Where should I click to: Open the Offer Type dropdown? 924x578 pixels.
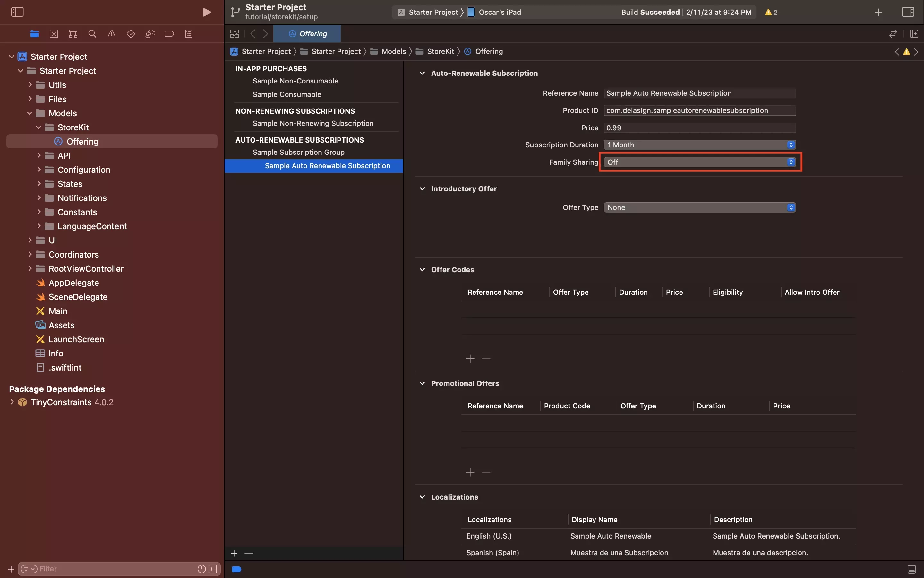click(x=699, y=207)
